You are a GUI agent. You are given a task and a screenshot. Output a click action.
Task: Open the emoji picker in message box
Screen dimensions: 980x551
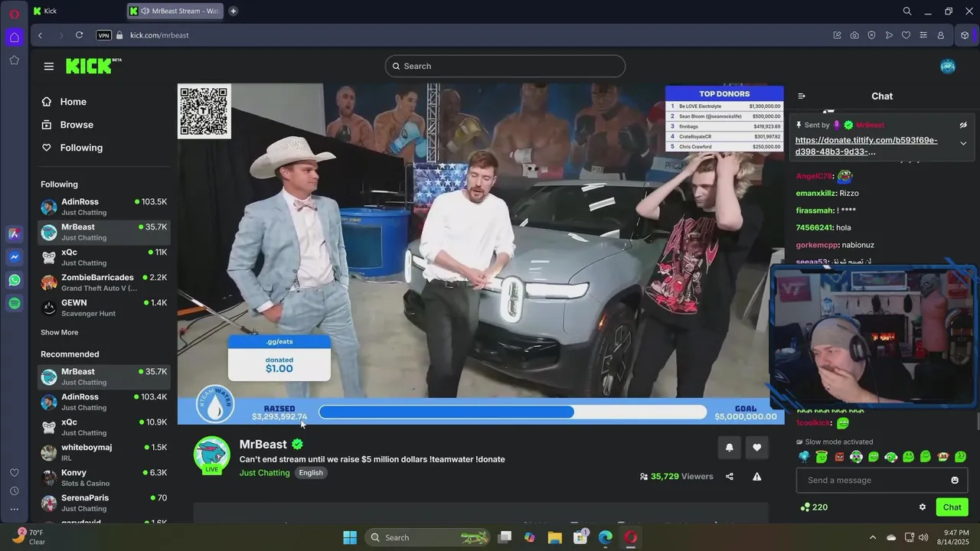pos(955,481)
